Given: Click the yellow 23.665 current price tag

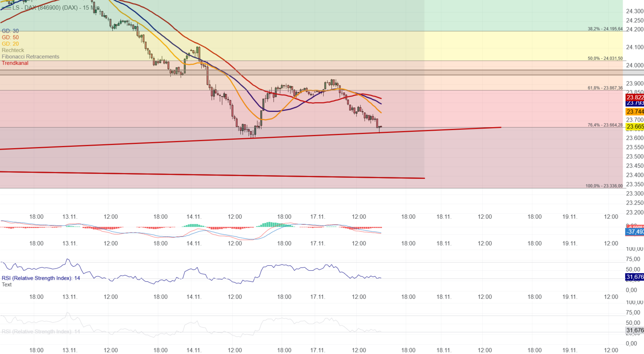Looking at the screenshot, I should tap(635, 127).
